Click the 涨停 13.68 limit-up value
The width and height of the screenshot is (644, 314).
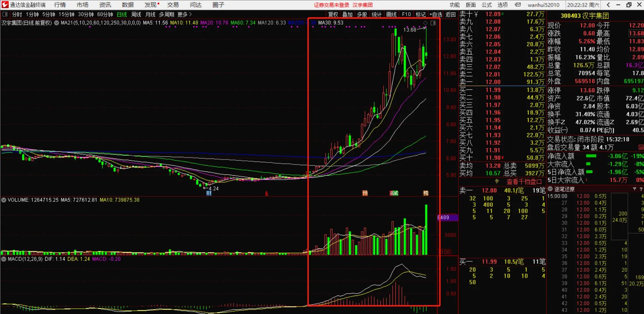(587, 90)
